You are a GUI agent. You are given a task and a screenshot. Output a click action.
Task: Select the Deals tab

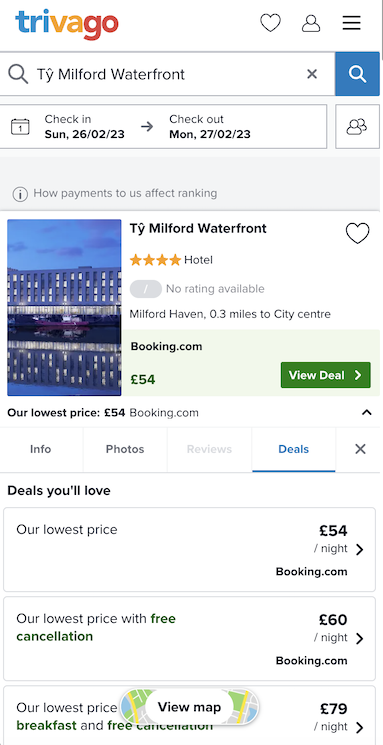click(294, 449)
